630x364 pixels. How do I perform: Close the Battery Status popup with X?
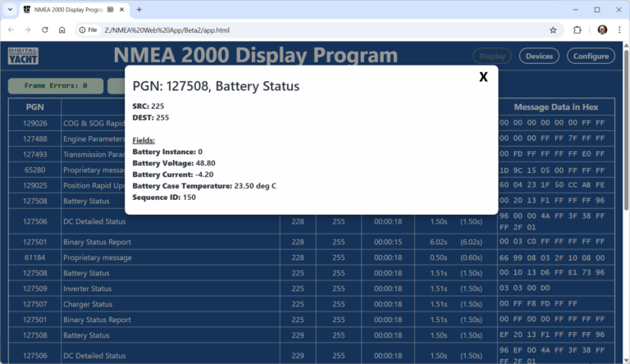coord(483,77)
